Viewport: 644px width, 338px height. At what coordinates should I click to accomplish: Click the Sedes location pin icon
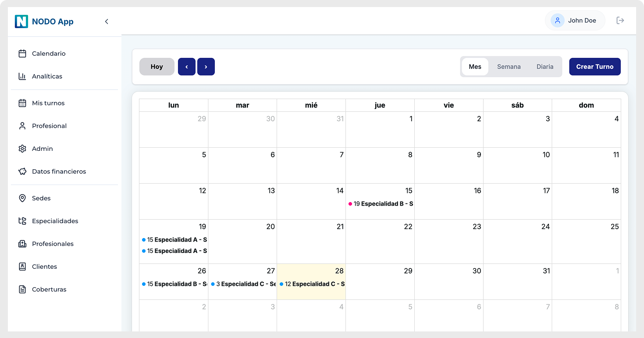(22, 198)
